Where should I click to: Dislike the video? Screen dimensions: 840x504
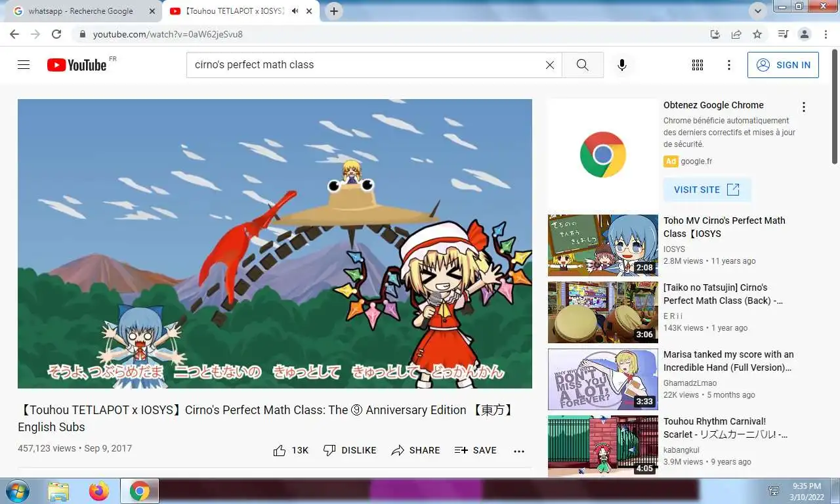350,450
